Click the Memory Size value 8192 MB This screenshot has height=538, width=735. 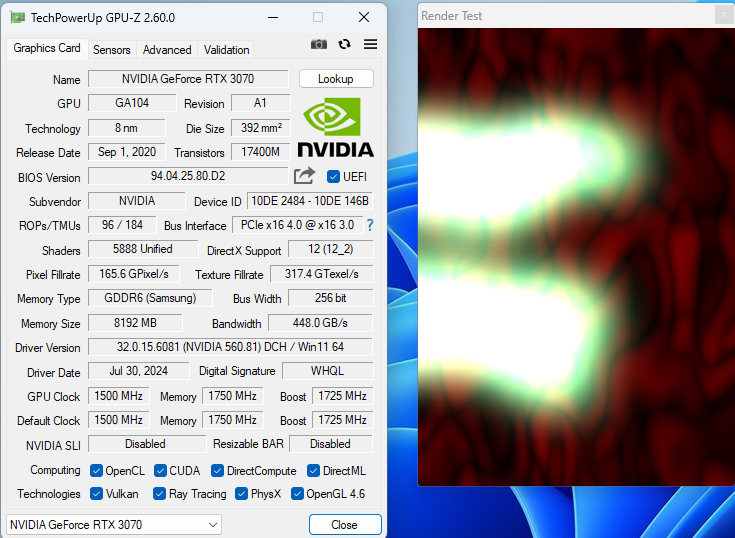click(x=135, y=323)
